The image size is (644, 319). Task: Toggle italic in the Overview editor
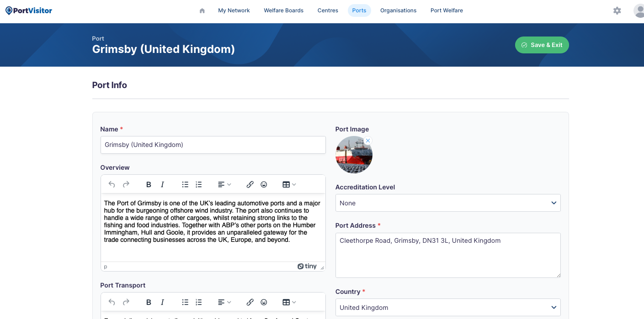162,184
